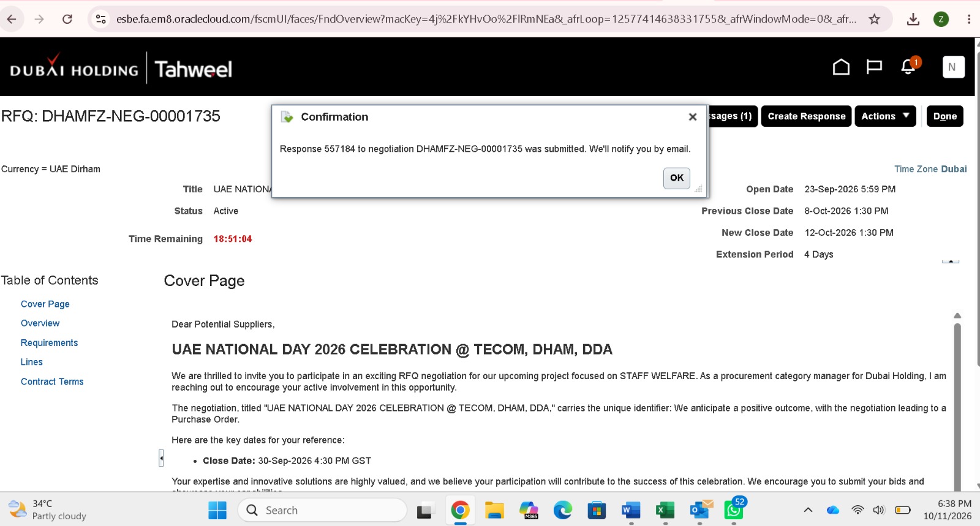980x526 pixels.
Task: Close the Confirmation dialog
Action: (x=693, y=117)
